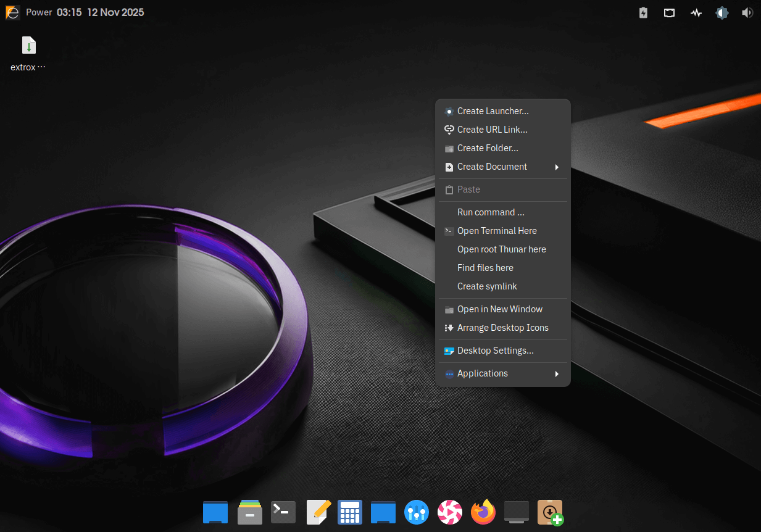Click the battery power tray icon

pos(643,12)
